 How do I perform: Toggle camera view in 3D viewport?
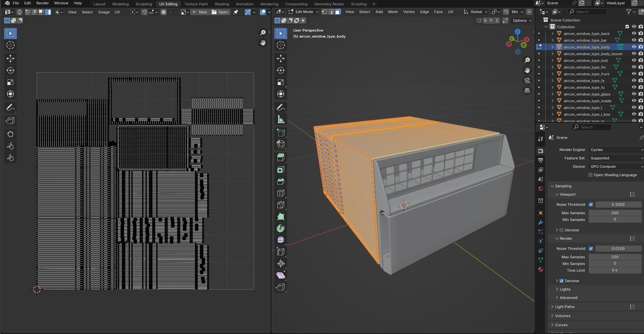527,80
